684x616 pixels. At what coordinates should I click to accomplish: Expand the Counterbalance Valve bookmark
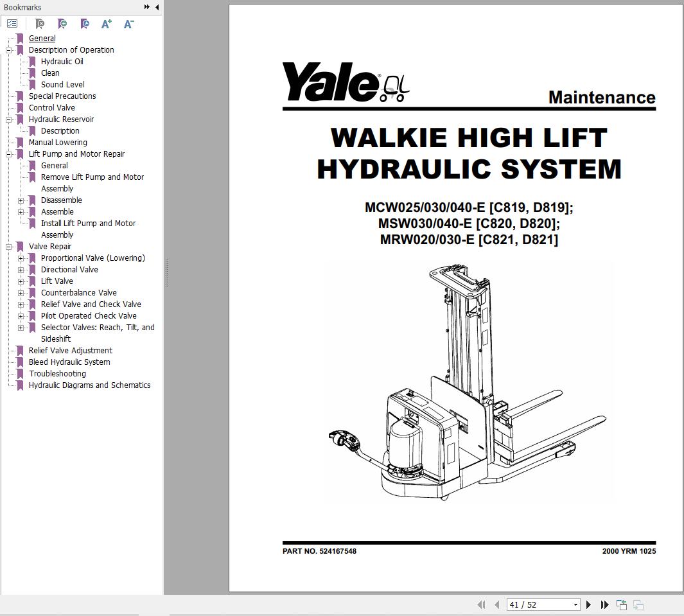click(21, 293)
